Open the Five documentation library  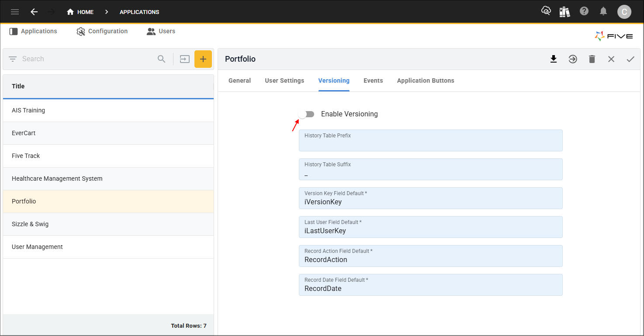point(564,12)
